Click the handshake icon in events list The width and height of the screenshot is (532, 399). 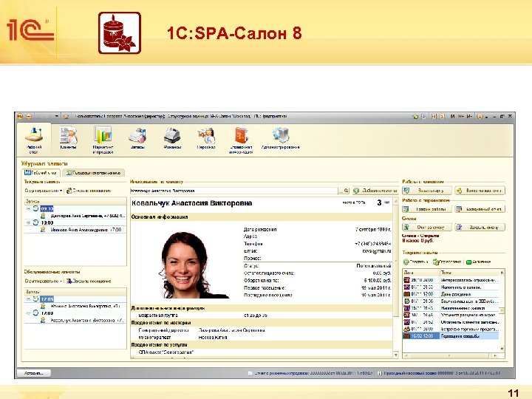(x=406, y=329)
